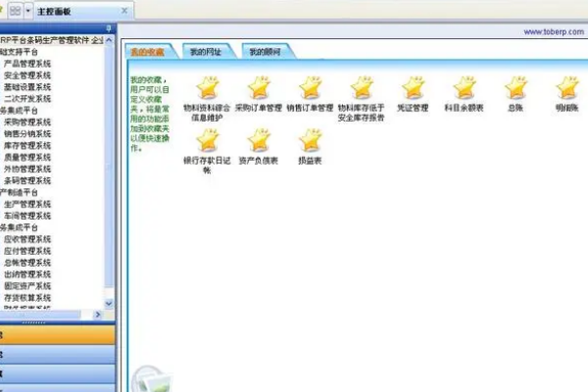The height and width of the screenshot is (392, 588).
Task: Open 科目余额表 favorite star icon
Action: pyautogui.click(x=465, y=87)
